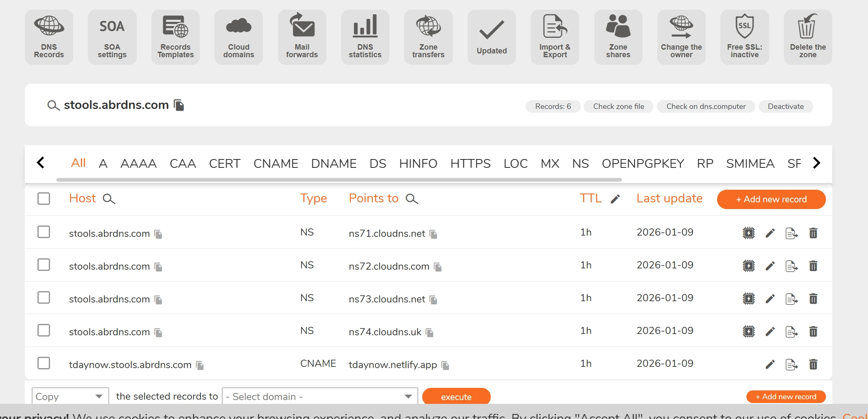
Task: Show next record types with right chevron
Action: (817, 163)
